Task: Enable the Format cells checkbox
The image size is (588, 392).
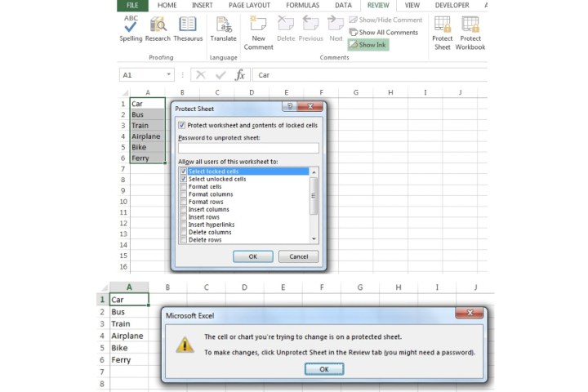Action: coord(183,187)
